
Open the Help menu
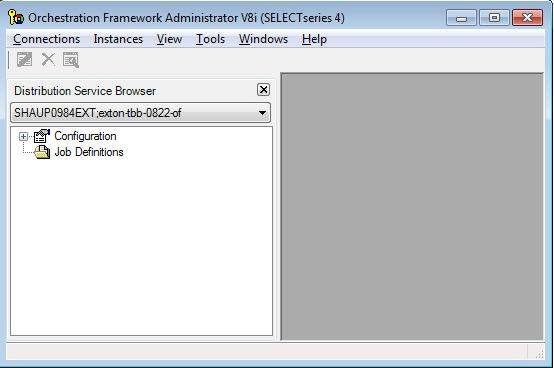pos(314,39)
